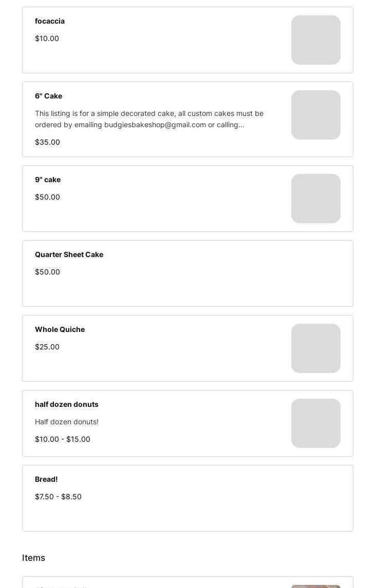Click the focaccia image placeholder
This screenshot has width=375, height=588.
[315, 40]
